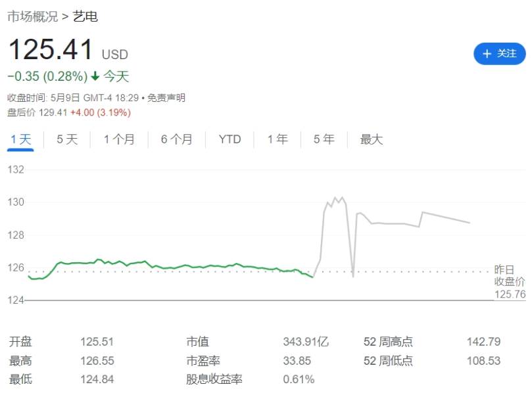Click the +4.00 (3.19%) after-hours change
Image resolution: width=532 pixels, height=397 pixels.
coord(101,112)
